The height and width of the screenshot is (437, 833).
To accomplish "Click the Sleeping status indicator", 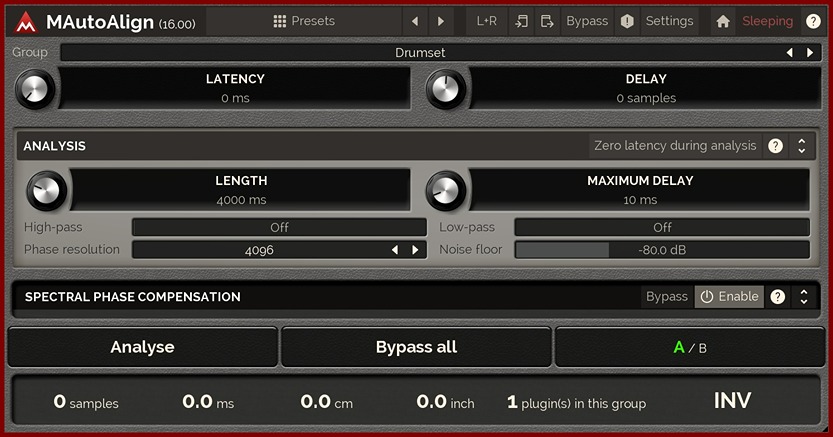I will [768, 21].
